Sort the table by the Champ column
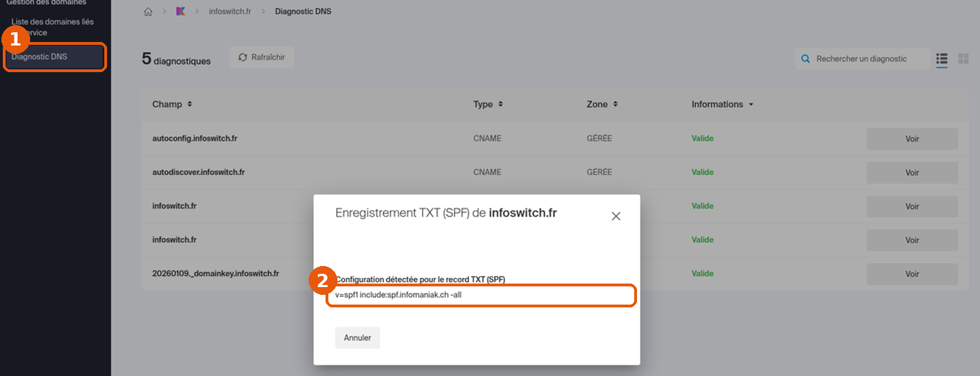Image resolution: width=980 pixels, height=376 pixels. tap(172, 104)
